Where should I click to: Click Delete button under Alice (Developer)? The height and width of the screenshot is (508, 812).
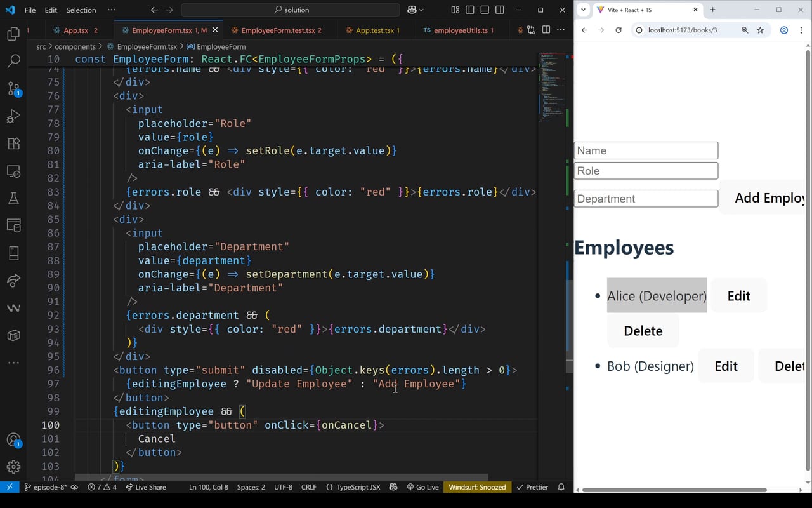(x=643, y=331)
